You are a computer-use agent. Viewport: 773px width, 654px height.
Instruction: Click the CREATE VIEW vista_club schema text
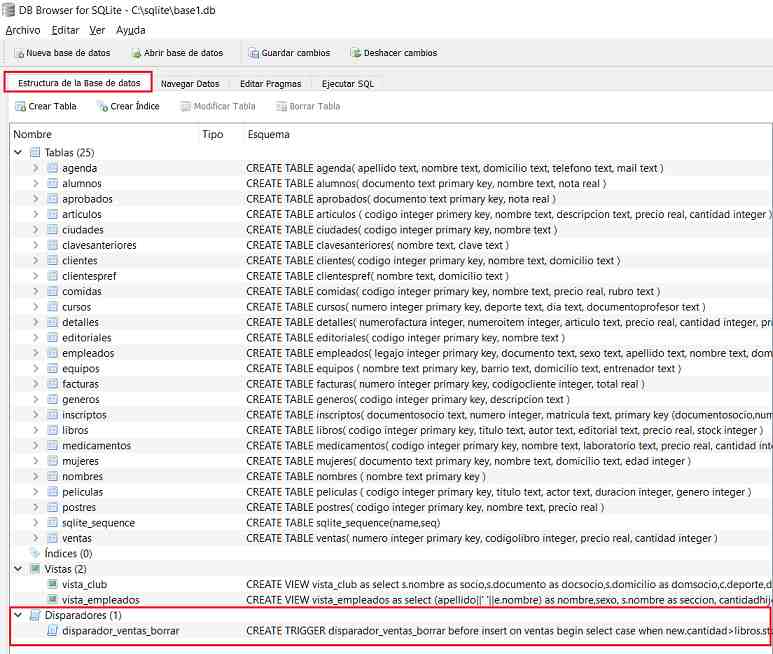coord(509,585)
